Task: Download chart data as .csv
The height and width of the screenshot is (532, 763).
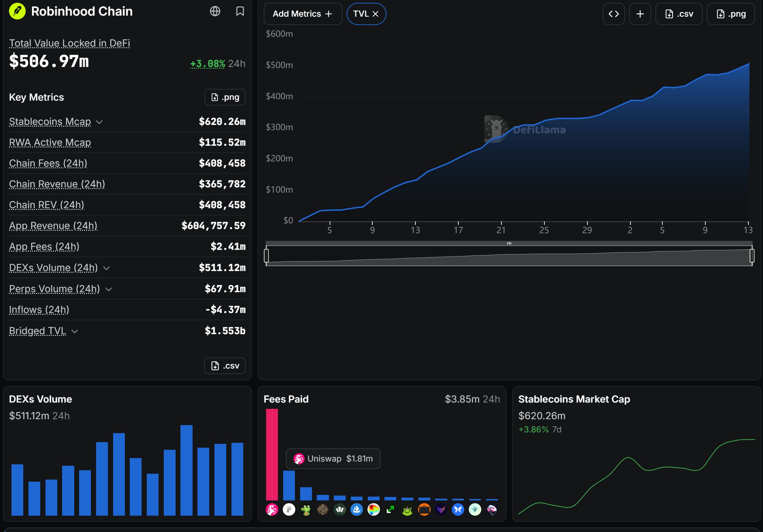Action: point(679,14)
